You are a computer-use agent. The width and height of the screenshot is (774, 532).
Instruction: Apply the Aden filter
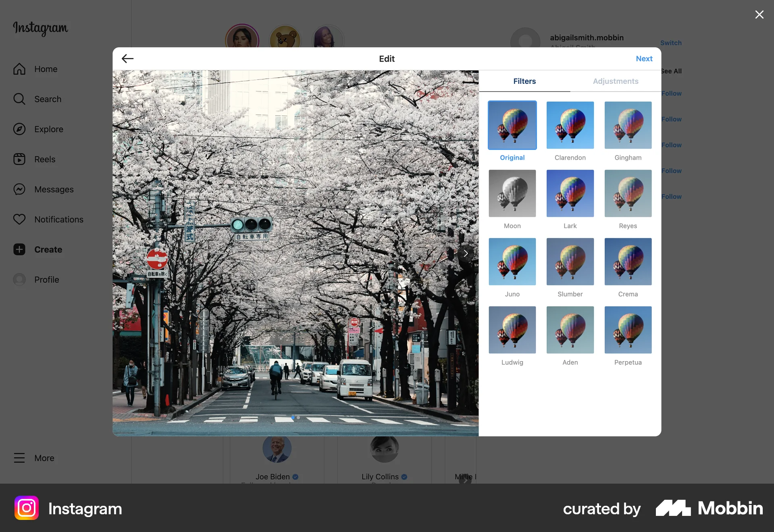click(x=570, y=330)
